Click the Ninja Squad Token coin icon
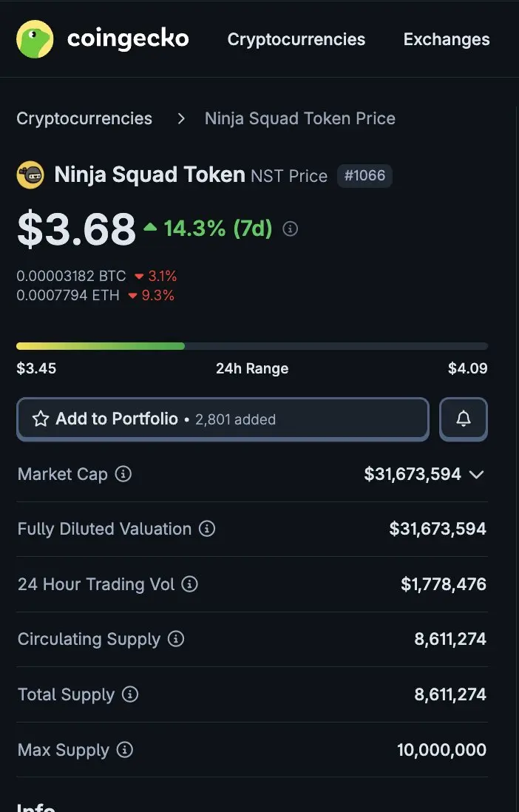Screen dimensions: 519x812 (30, 175)
